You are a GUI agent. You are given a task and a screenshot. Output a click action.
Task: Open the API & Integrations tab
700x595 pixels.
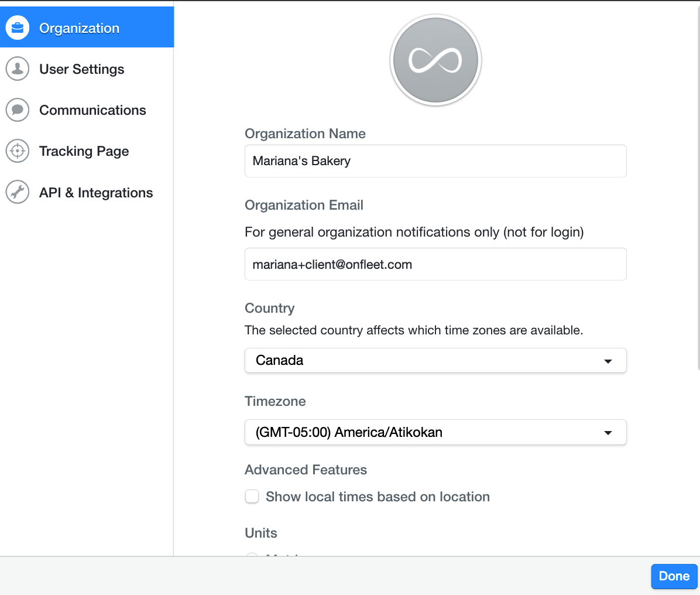click(87, 192)
